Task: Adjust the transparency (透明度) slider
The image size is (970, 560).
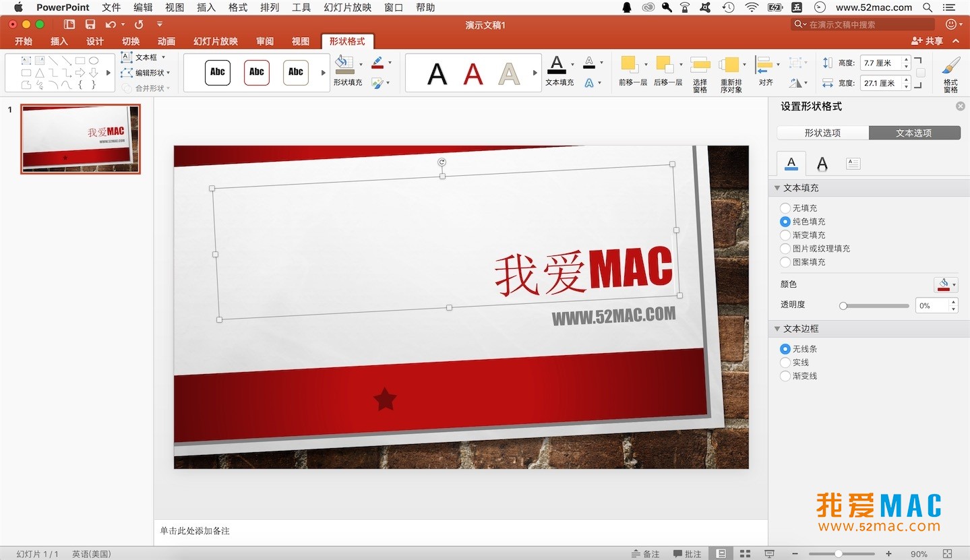Action: click(876, 306)
